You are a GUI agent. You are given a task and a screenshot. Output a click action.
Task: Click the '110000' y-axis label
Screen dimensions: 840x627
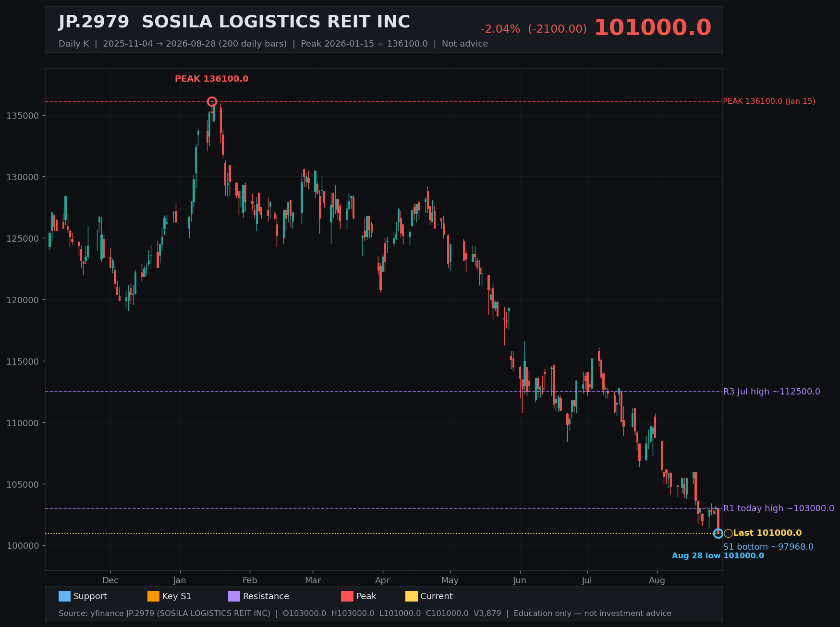(x=23, y=423)
